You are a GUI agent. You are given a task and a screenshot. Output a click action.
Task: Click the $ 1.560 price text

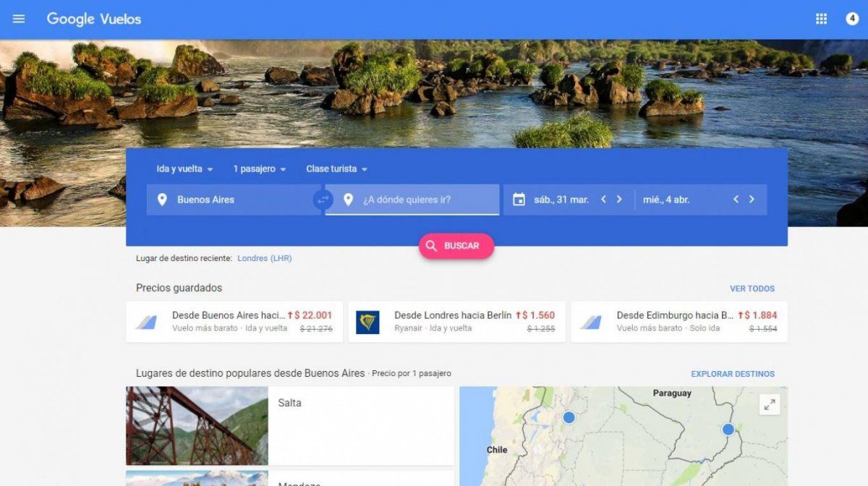pyautogui.click(x=539, y=315)
